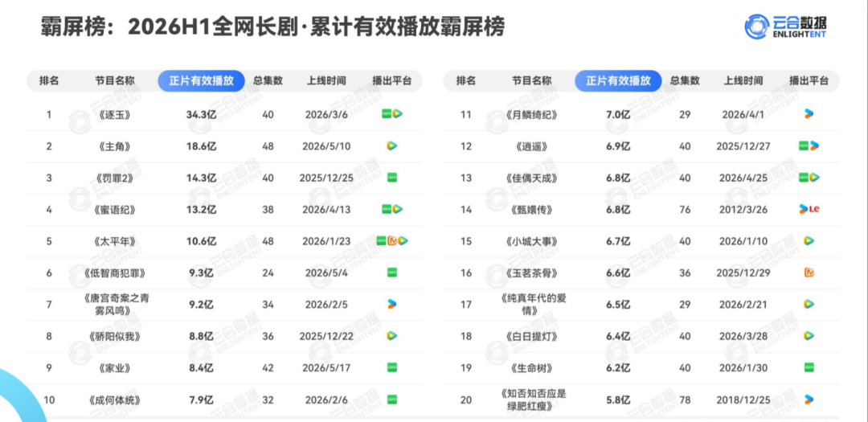The image size is (868, 422).
Task: Click the iQiyi icon for 《生命树》
Action: point(809,367)
